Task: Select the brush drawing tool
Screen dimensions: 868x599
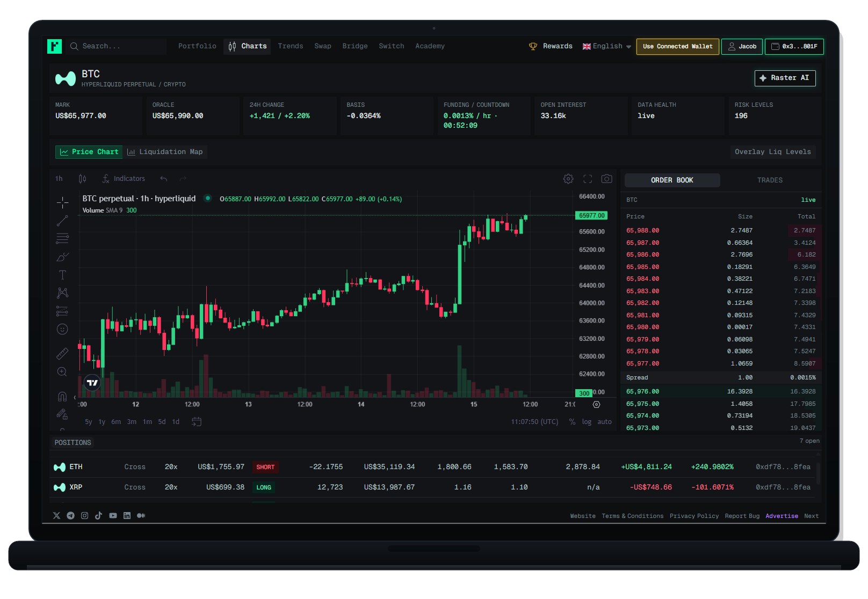Action: click(62, 257)
